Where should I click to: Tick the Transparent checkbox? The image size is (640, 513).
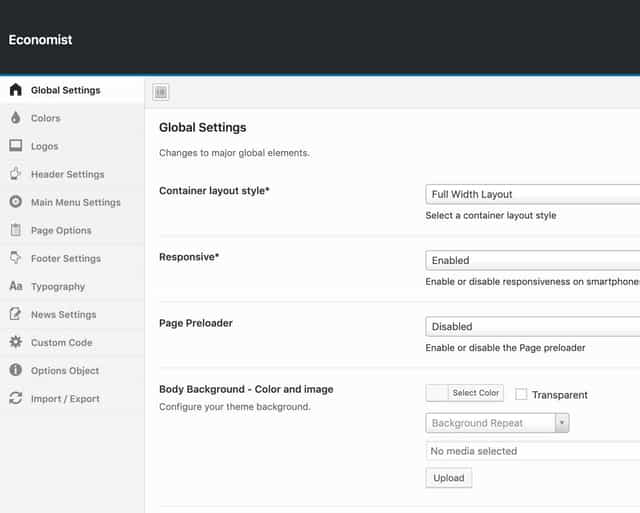coord(521,394)
